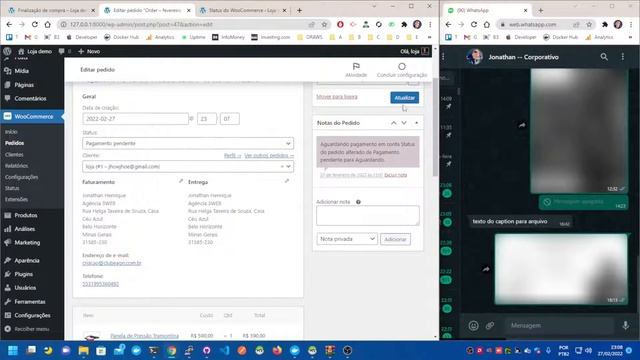The height and width of the screenshot is (360, 640).
Task: Edit Entrega with the pencil icon
Action: coord(287,181)
